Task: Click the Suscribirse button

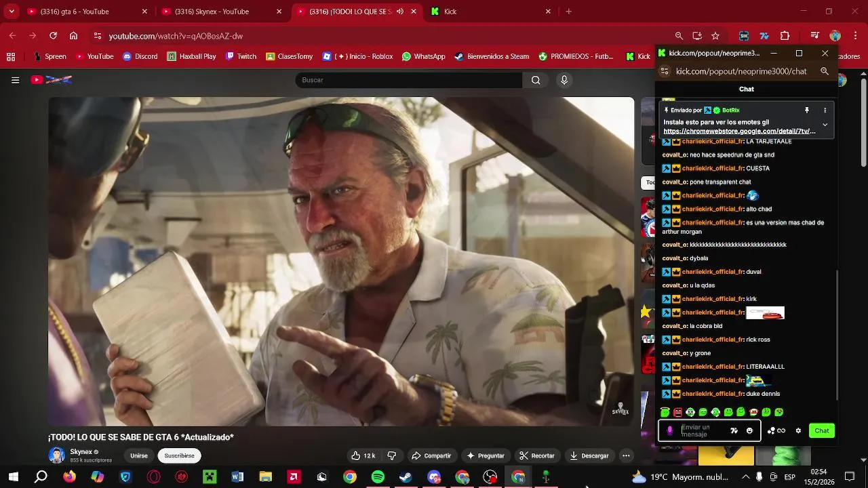Action: (179, 455)
